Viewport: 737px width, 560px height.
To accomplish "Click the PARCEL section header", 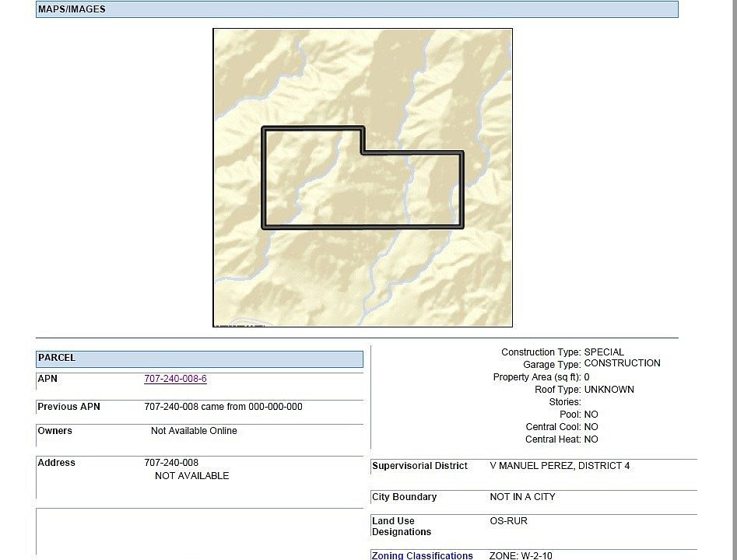I will click(x=199, y=359).
